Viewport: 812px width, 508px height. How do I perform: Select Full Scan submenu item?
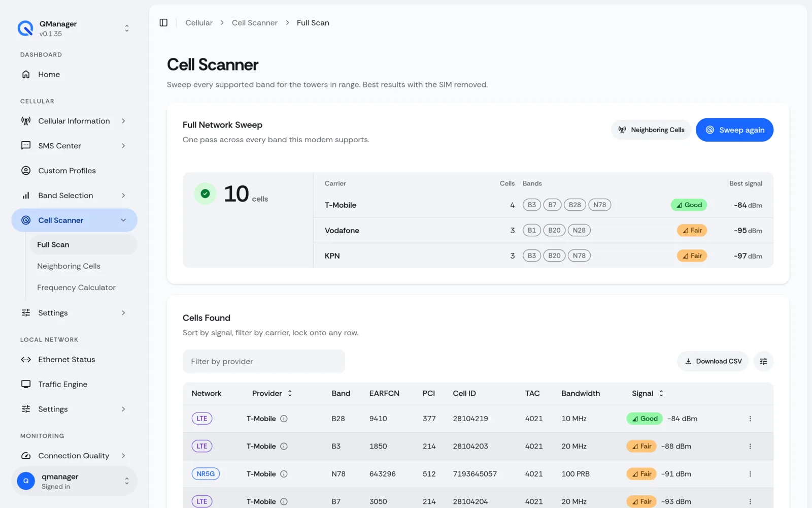click(x=83, y=245)
